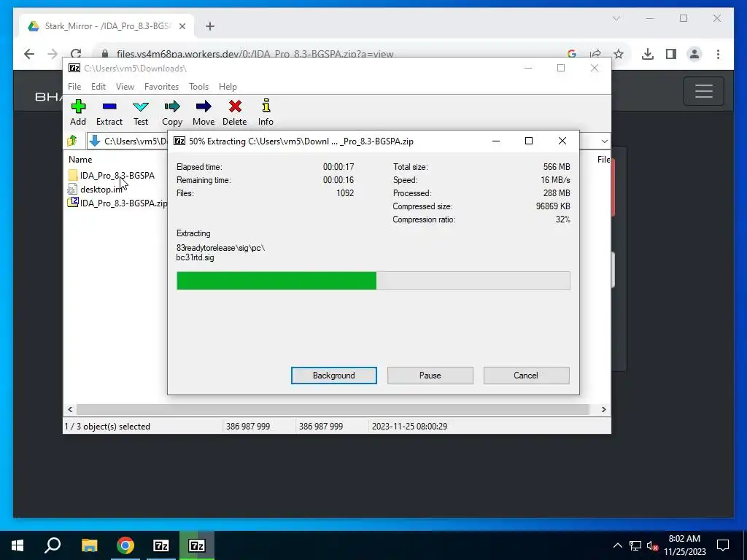
Task: Open the Chrome profile icon
Action: (x=694, y=54)
